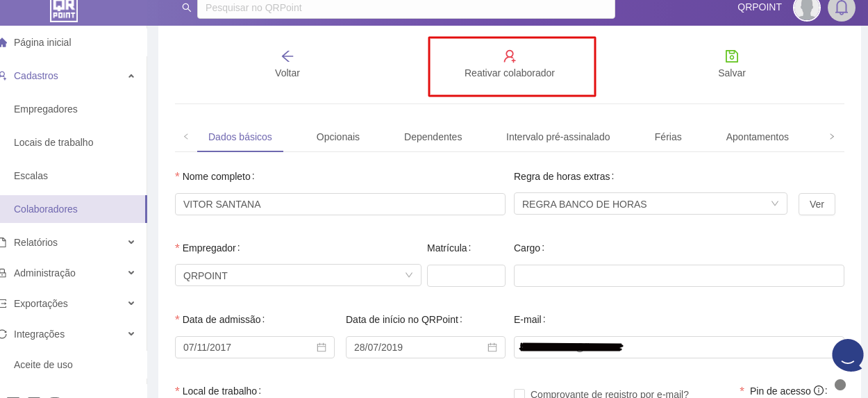Open the notifications bell icon
Image resolution: width=868 pixels, height=398 pixels.
(x=841, y=8)
